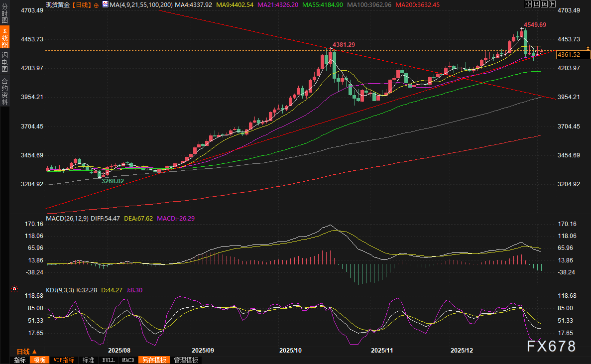Toggle the 模板 button in bottom bar

pyautogui.click(x=39, y=360)
